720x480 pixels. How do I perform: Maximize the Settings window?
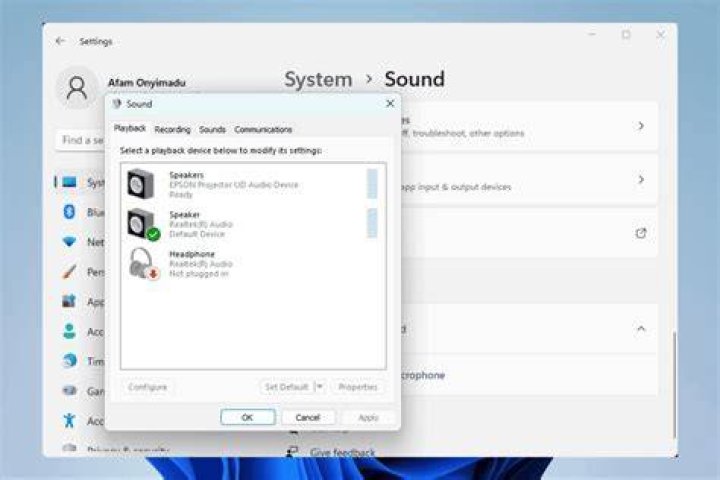(x=626, y=35)
